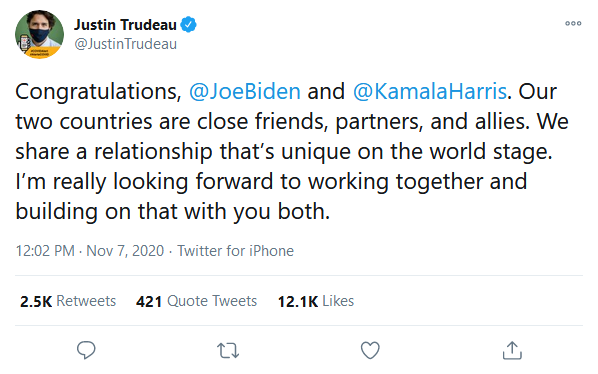This screenshot has width=598, height=374.
Task: Click the tweet body text
Action: point(292,151)
